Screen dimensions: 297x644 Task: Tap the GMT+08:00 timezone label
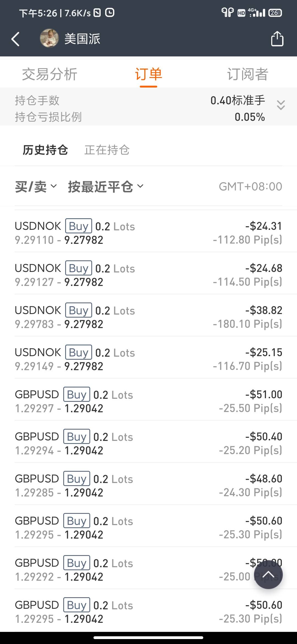point(250,187)
